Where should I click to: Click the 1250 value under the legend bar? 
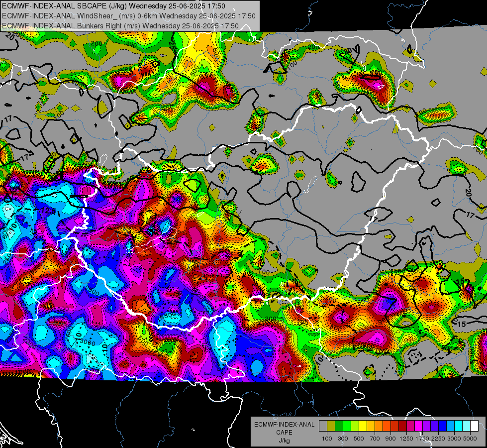406,439
